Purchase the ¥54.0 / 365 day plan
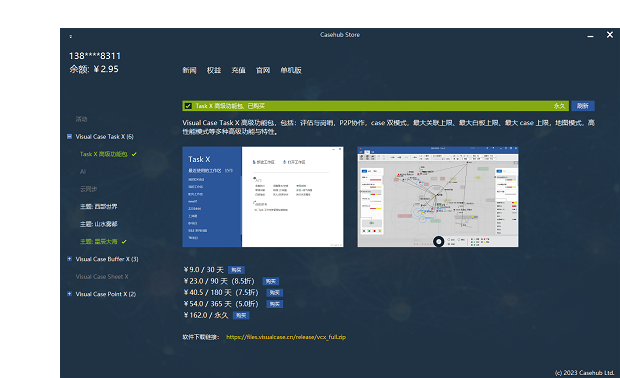Image resolution: width=620 pixels, height=378 pixels. (x=274, y=304)
